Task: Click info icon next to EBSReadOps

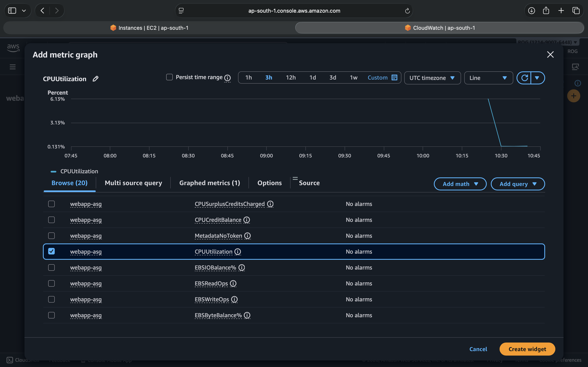Action: (233, 283)
